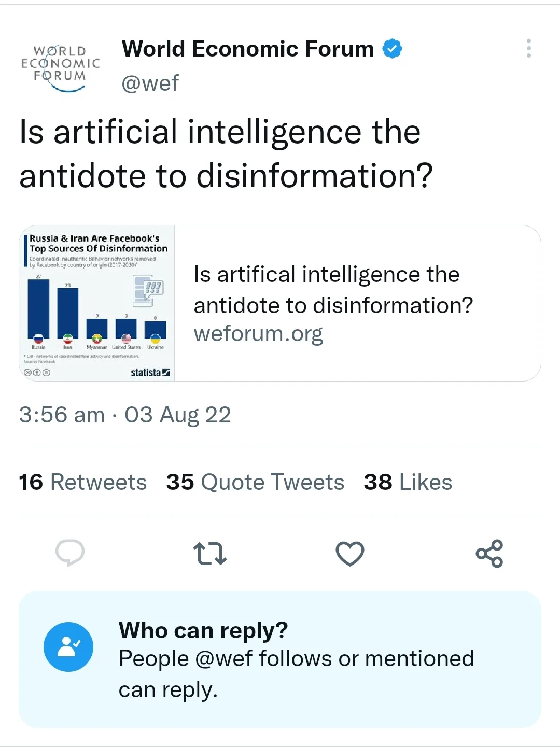
Task: View the 16 Retweets list
Action: click(83, 482)
